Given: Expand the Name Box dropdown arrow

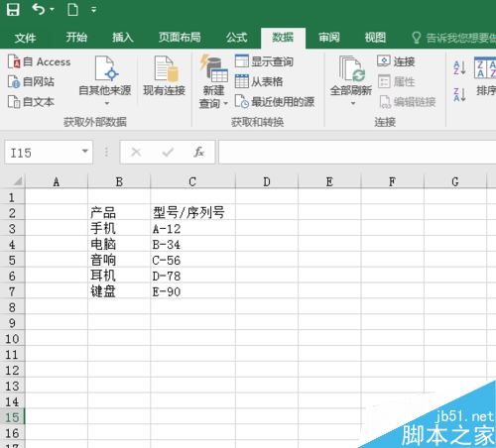Looking at the screenshot, I should point(85,152).
